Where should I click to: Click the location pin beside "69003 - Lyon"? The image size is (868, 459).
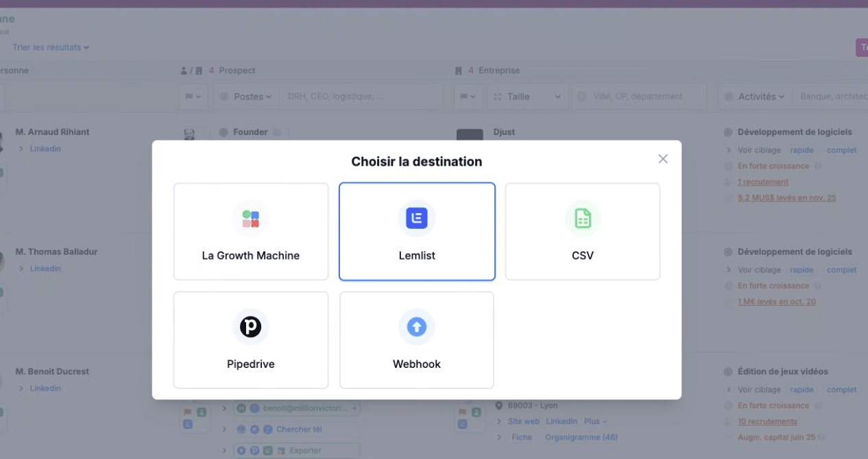point(498,405)
